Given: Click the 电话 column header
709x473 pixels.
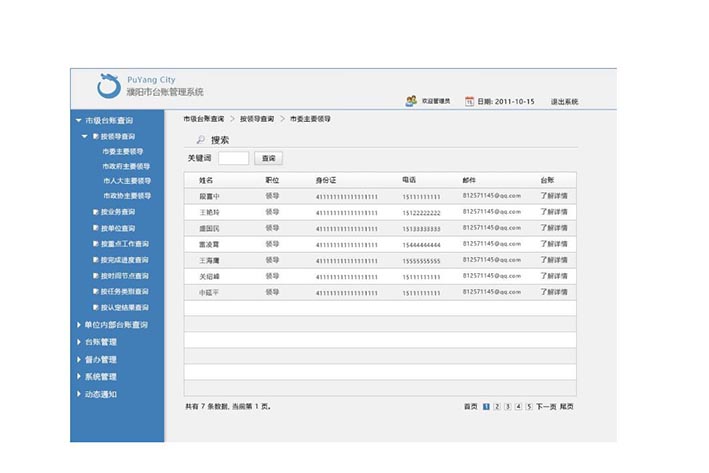Looking at the screenshot, I should 409,180.
